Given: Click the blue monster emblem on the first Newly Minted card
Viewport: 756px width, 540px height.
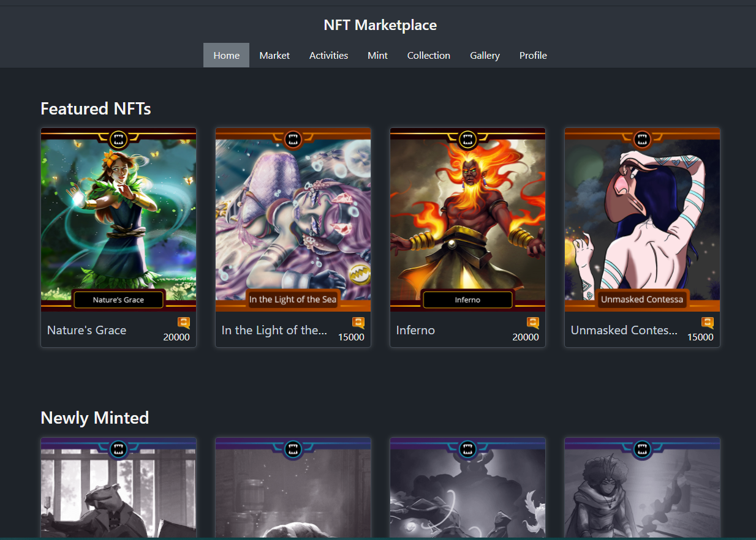Looking at the screenshot, I should pyautogui.click(x=118, y=449).
